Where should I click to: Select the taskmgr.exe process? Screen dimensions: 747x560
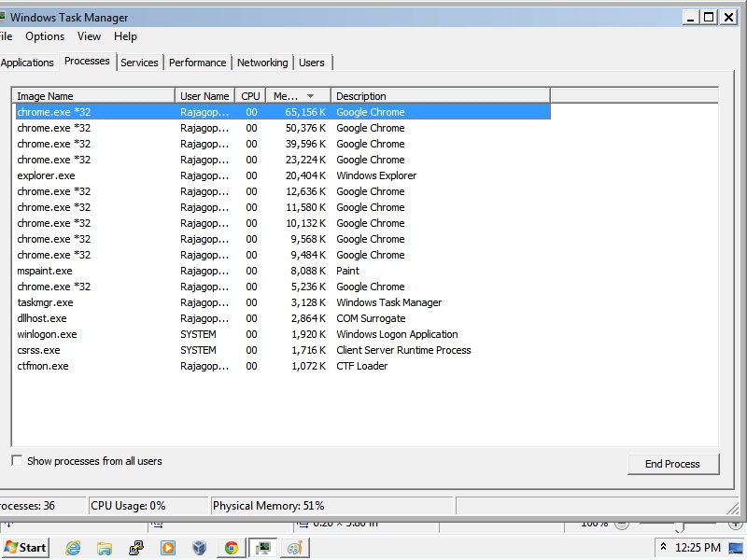282,302
